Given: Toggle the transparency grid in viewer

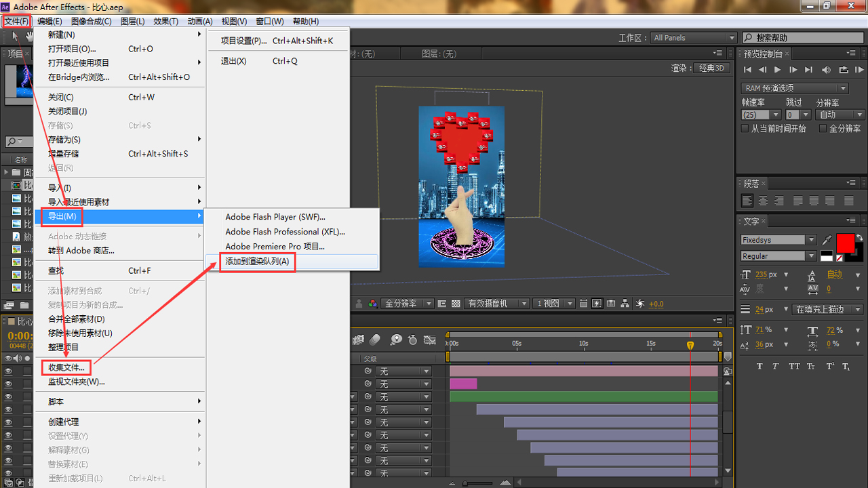Looking at the screenshot, I should coord(456,304).
